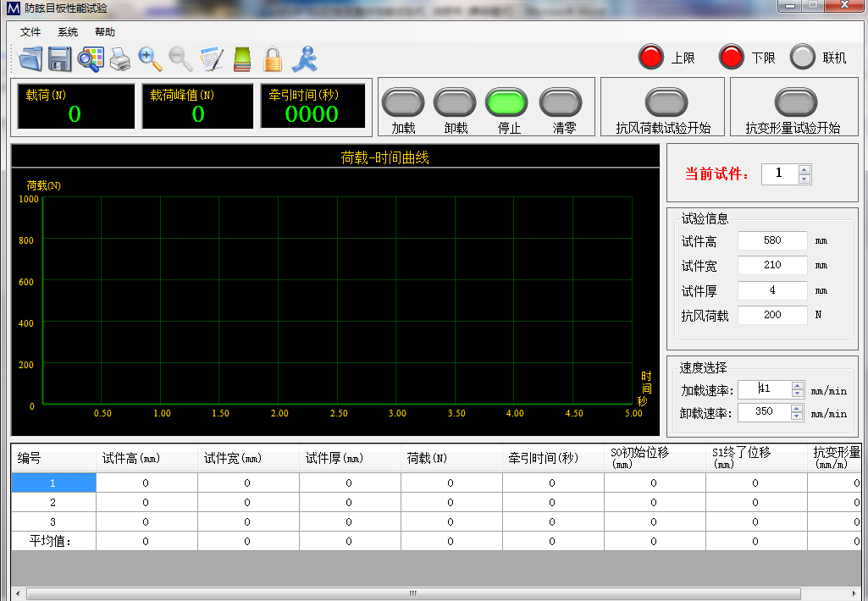The width and height of the screenshot is (868, 601).
Task: Click the notepad with pen icon
Action: [x=211, y=59]
